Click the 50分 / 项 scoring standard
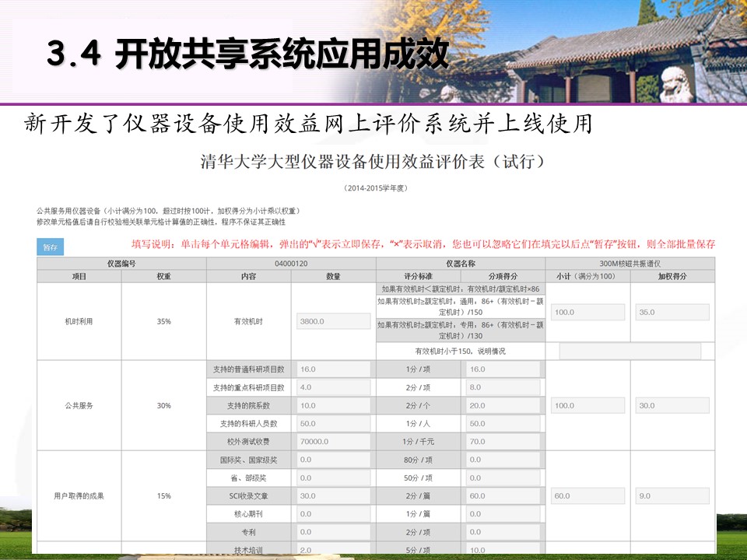The width and height of the screenshot is (747, 560). [x=419, y=478]
